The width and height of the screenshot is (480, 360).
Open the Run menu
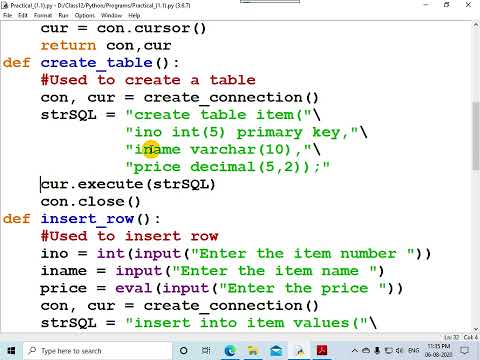point(63,15)
